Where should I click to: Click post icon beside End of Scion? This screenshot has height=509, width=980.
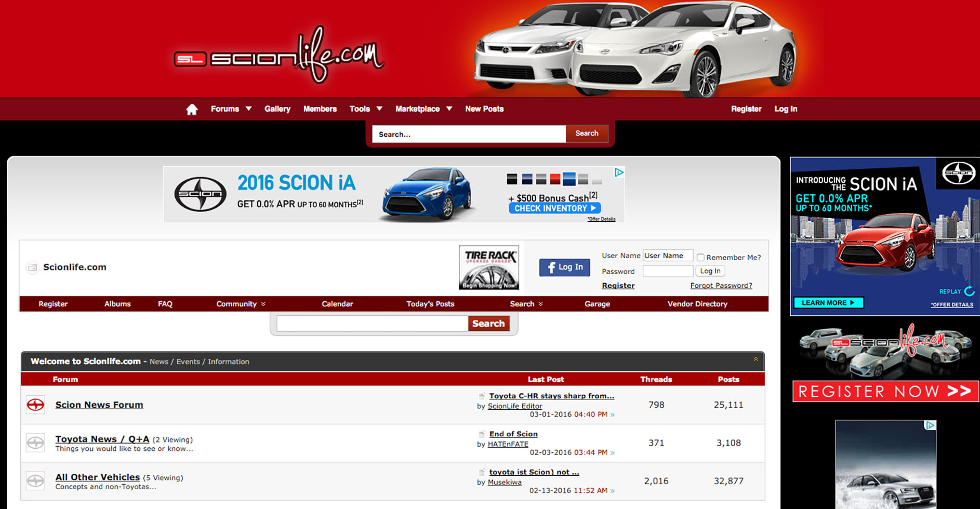482,434
